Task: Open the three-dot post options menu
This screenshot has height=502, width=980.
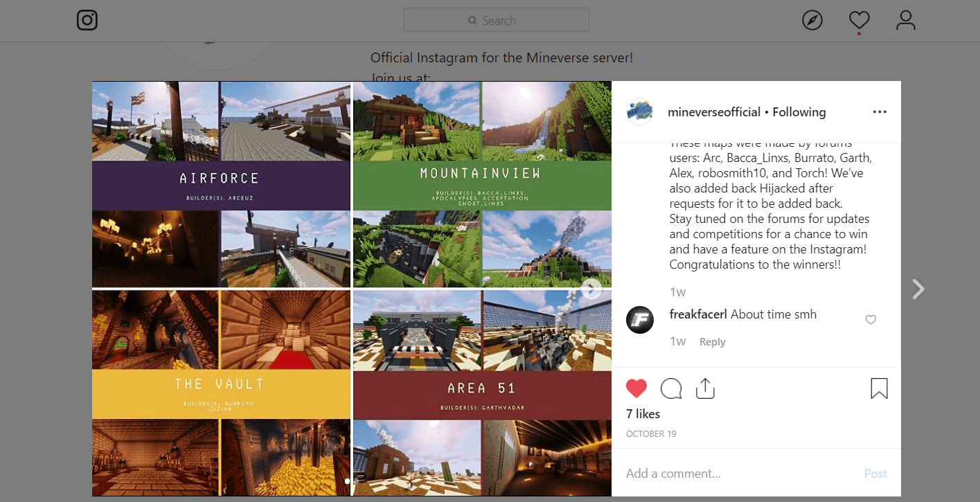Action: click(x=880, y=112)
